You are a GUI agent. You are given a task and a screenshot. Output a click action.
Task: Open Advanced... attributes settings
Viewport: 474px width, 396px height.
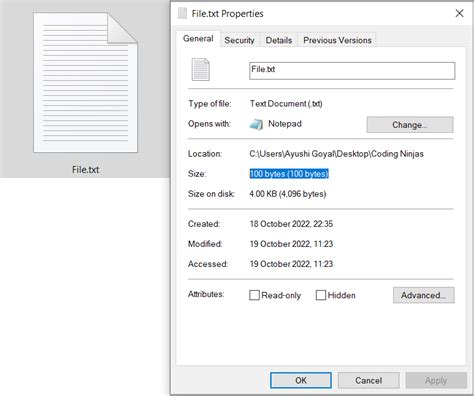pos(423,295)
